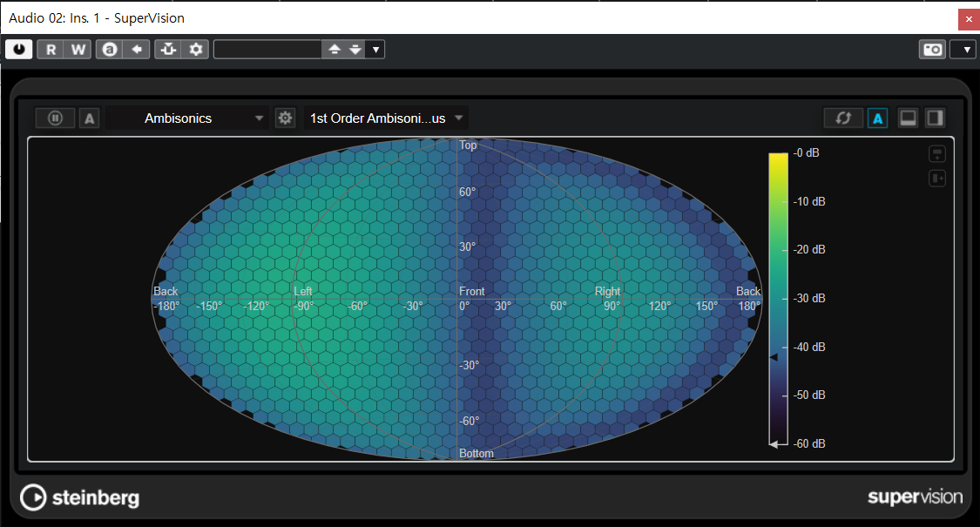Split the module view horizontally
This screenshot has width=980, height=527.
[x=908, y=118]
